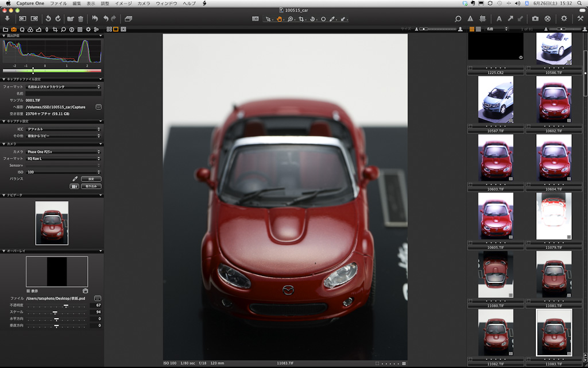Screen dimensions: 588x368
Task: Click the 取り込み capture button
Action: 91,186
